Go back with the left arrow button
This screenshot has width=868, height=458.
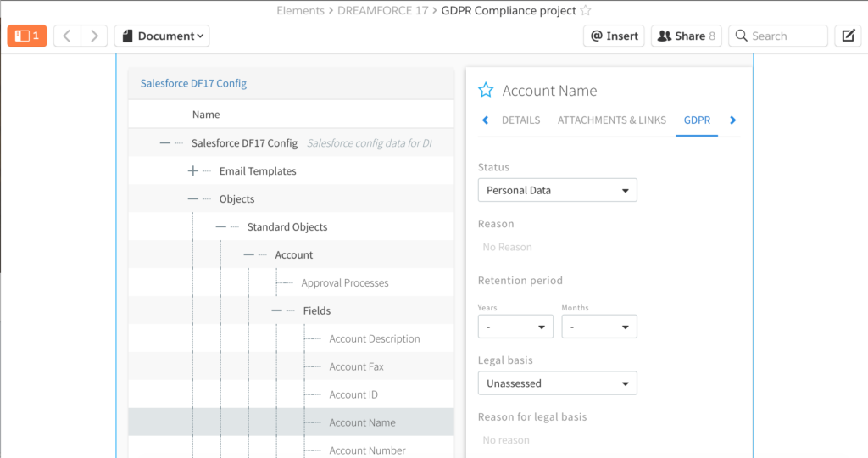[67, 36]
